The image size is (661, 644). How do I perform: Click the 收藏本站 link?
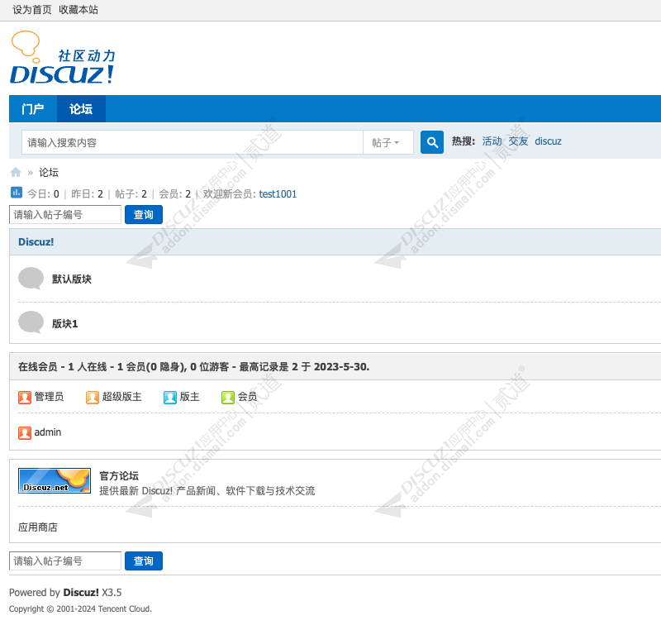pos(77,10)
